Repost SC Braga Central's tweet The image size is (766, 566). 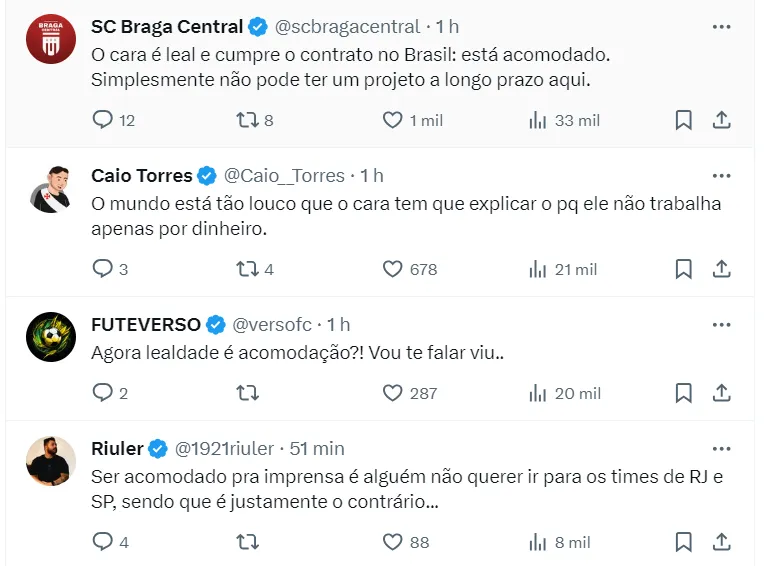pos(246,120)
